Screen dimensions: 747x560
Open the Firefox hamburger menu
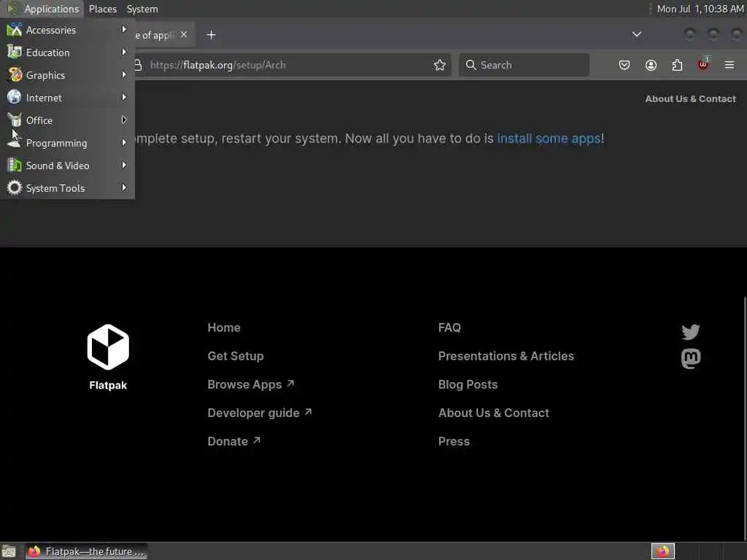pyautogui.click(x=729, y=65)
